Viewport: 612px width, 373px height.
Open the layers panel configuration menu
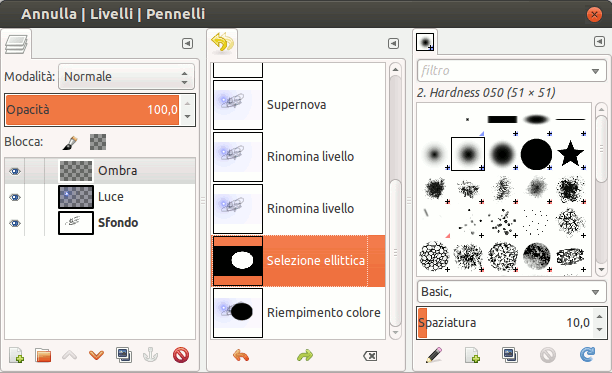188,43
